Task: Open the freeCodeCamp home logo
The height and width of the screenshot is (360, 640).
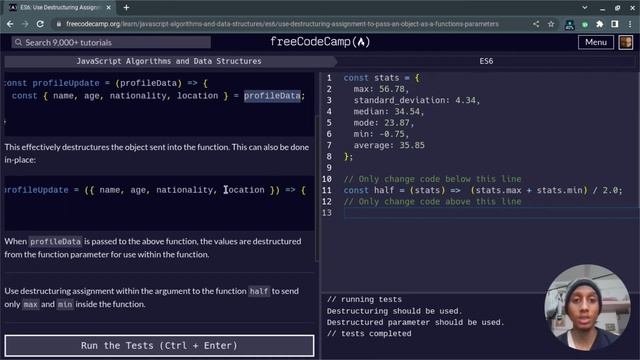Action: point(320,42)
